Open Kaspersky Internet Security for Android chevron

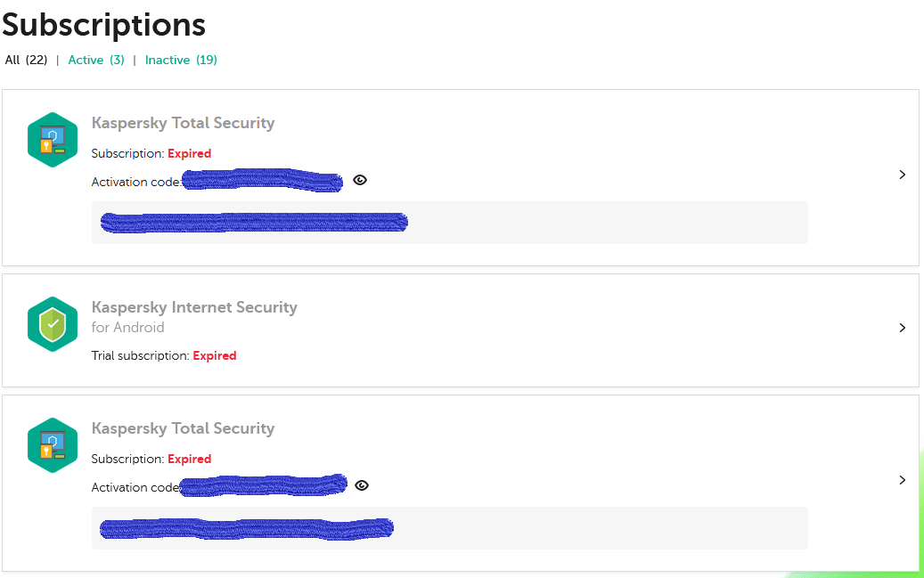coord(902,328)
